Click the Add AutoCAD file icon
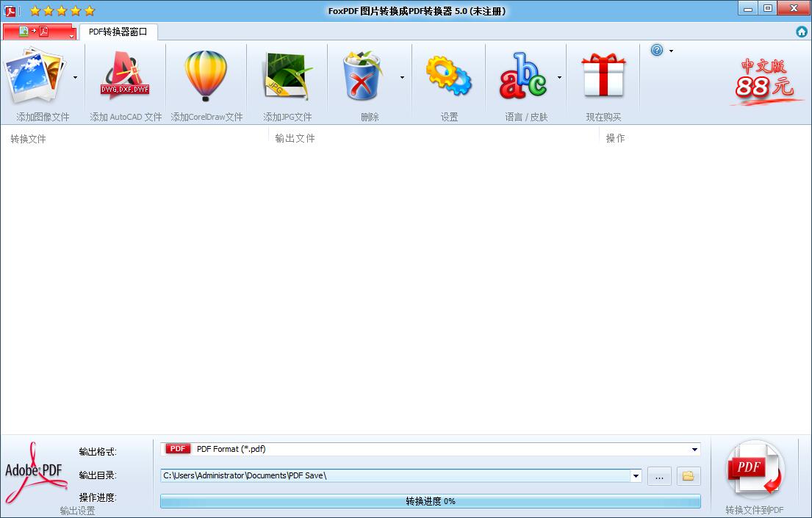 (125, 75)
